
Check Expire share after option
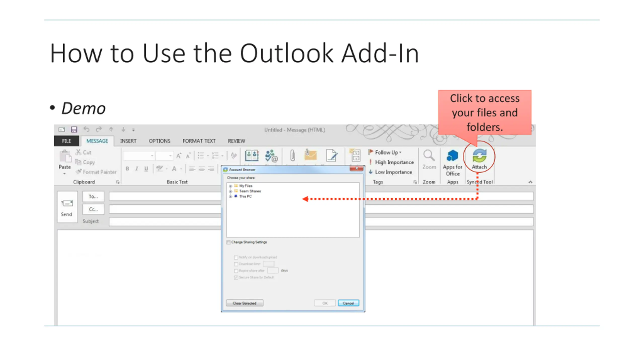coord(236,271)
